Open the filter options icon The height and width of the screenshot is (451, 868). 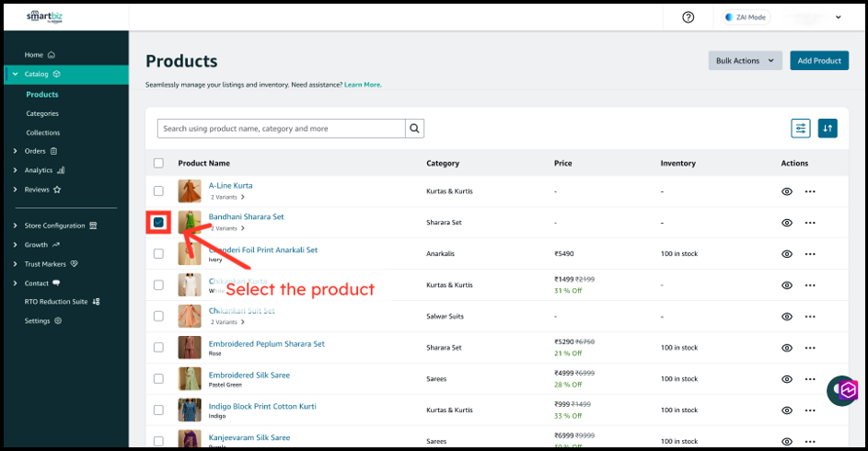(801, 129)
